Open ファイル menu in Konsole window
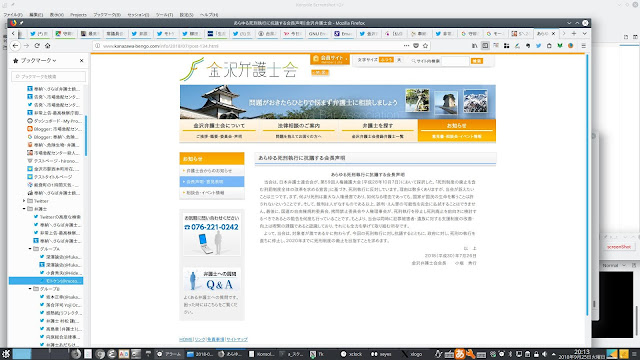 coord(13,15)
